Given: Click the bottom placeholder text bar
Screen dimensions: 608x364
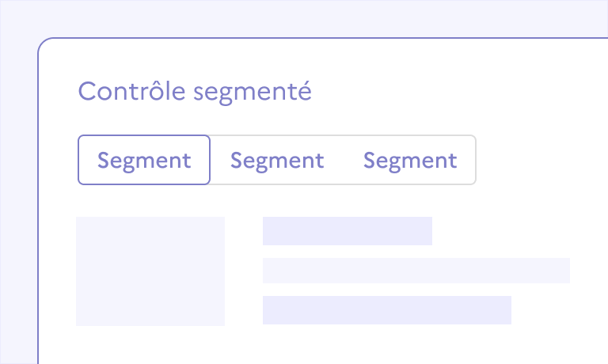Looking at the screenshot, I should pyautogui.click(x=386, y=309).
